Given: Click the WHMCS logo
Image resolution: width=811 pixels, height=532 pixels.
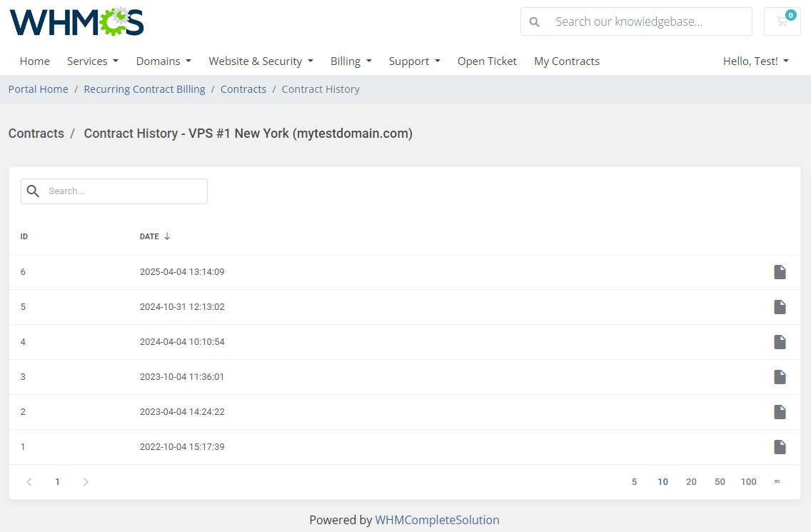Looking at the screenshot, I should tap(76, 22).
